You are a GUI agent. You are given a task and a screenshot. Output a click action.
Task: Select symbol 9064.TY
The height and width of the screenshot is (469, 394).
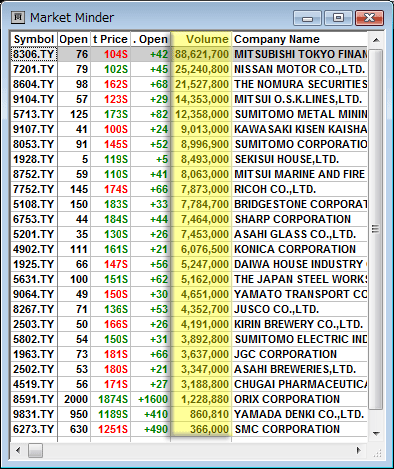33,294
